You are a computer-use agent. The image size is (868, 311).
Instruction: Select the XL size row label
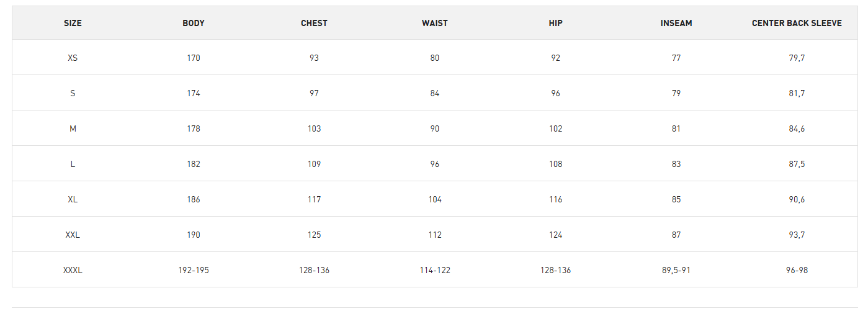tap(73, 199)
